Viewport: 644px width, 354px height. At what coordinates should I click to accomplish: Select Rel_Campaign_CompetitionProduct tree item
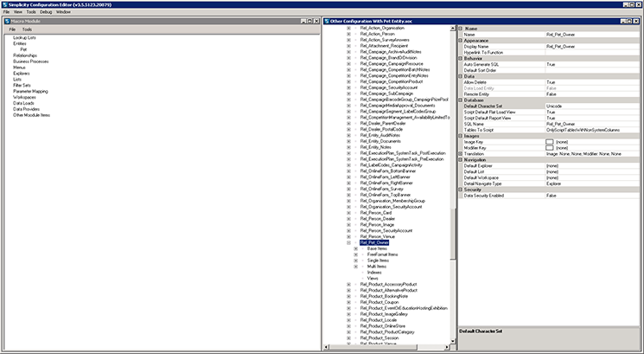tap(392, 82)
